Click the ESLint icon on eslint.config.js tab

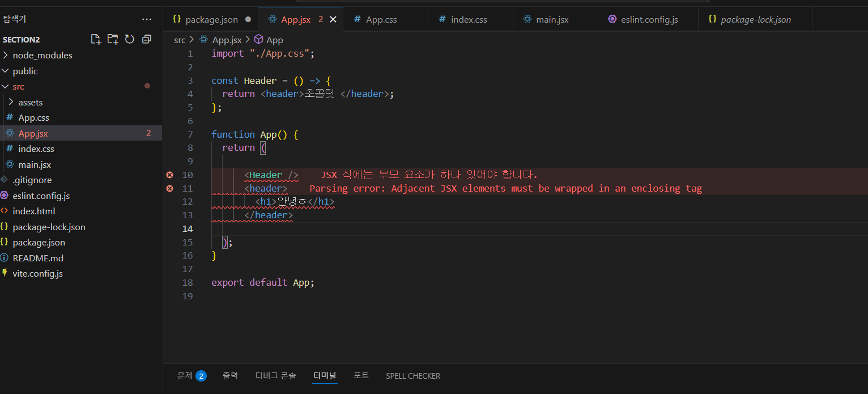point(612,19)
